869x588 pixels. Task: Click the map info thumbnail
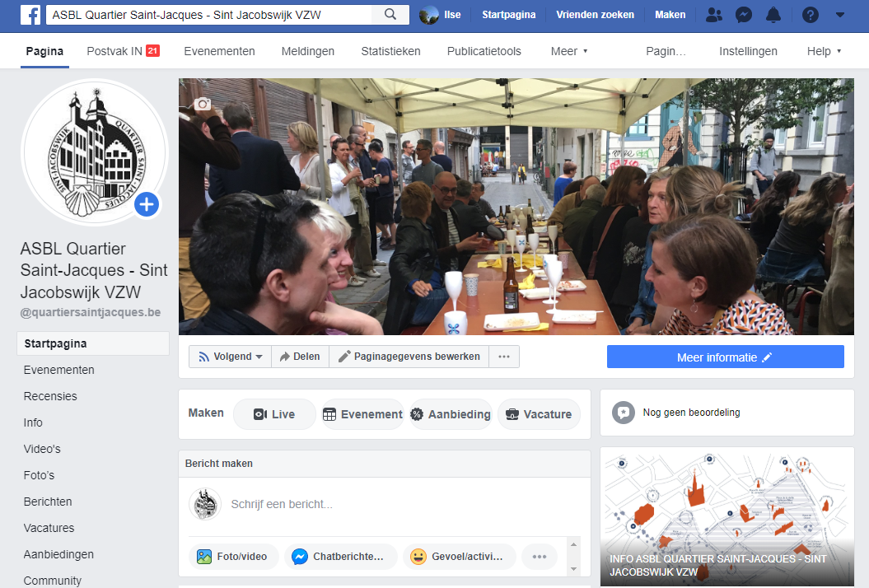coord(727,516)
